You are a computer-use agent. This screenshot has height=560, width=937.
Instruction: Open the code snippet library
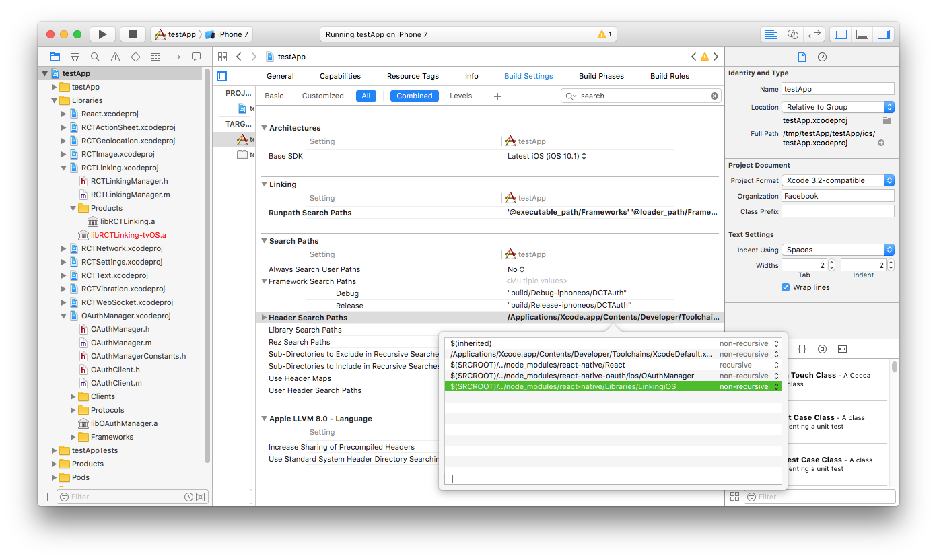coord(802,349)
